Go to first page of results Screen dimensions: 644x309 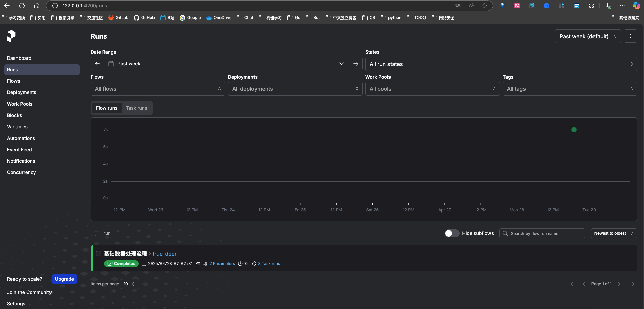571,284
